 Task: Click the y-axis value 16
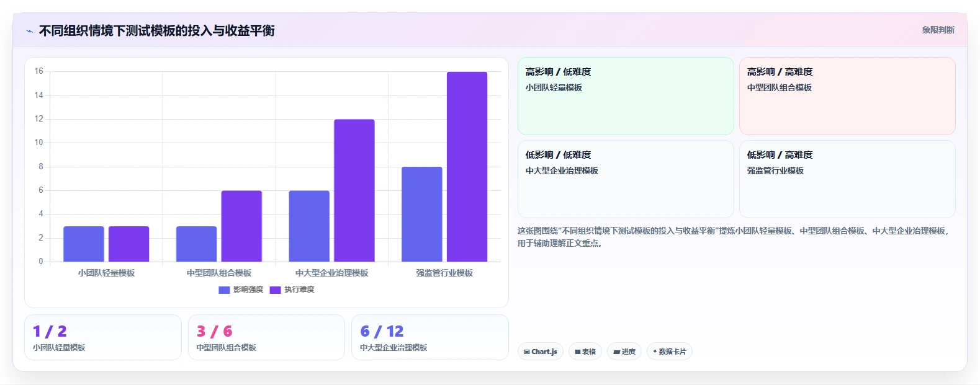tap(39, 71)
